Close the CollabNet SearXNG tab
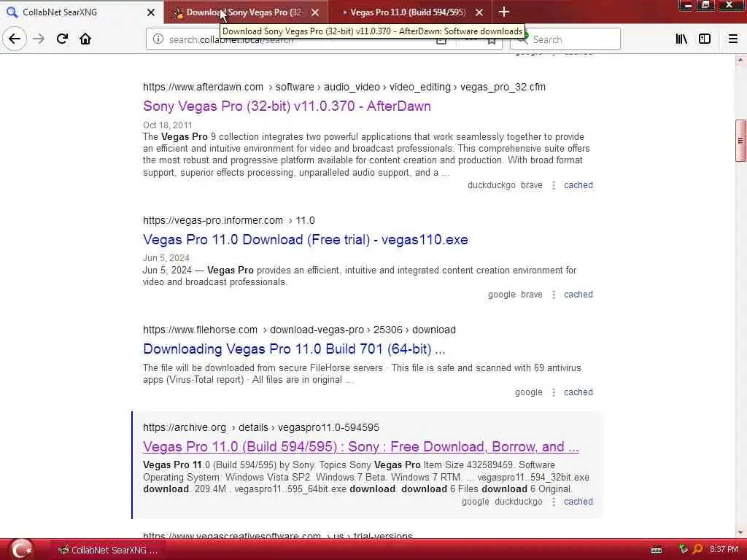 (x=151, y=12)
